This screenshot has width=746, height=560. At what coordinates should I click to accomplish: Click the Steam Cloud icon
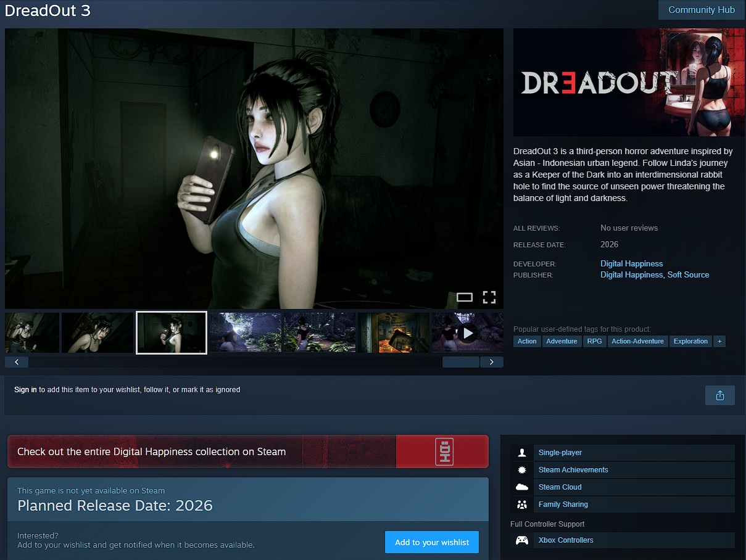pos(522,487)
